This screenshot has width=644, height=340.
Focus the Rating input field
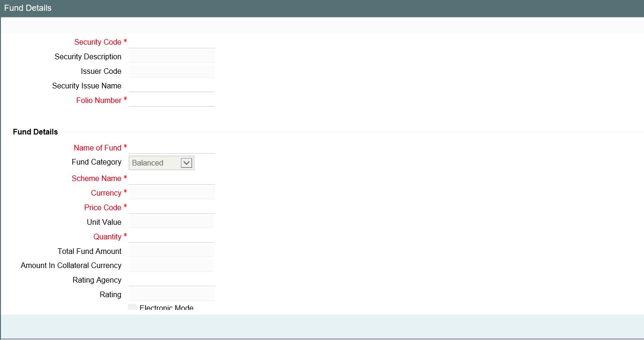[172, 295]
